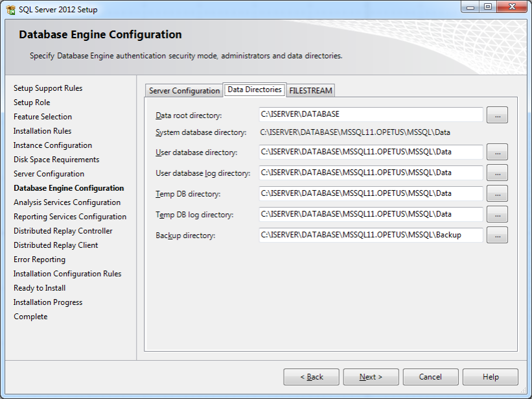The height and width of the screenshot is (399, 532).
Task: Click the Setup Role step
Action: click(x=32, y=103)
